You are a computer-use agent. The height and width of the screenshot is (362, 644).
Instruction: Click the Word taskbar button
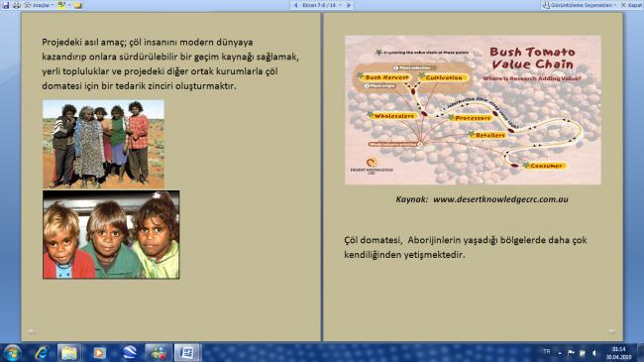pos(187,353)
